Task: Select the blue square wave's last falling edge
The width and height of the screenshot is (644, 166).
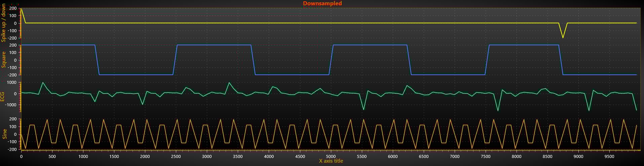Action: coord(561,60)
